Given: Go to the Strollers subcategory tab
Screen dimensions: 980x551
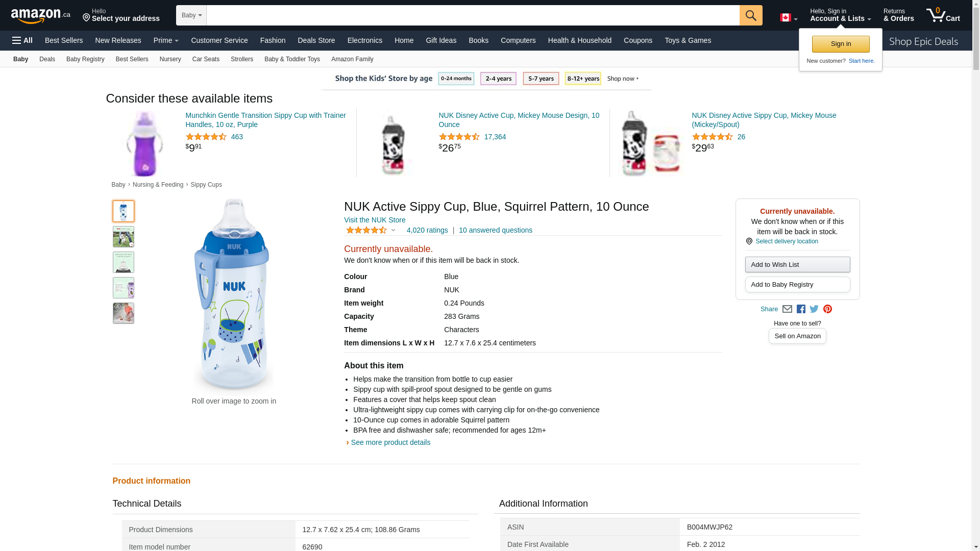Looking at the screenshot, I should click(241, 59).
